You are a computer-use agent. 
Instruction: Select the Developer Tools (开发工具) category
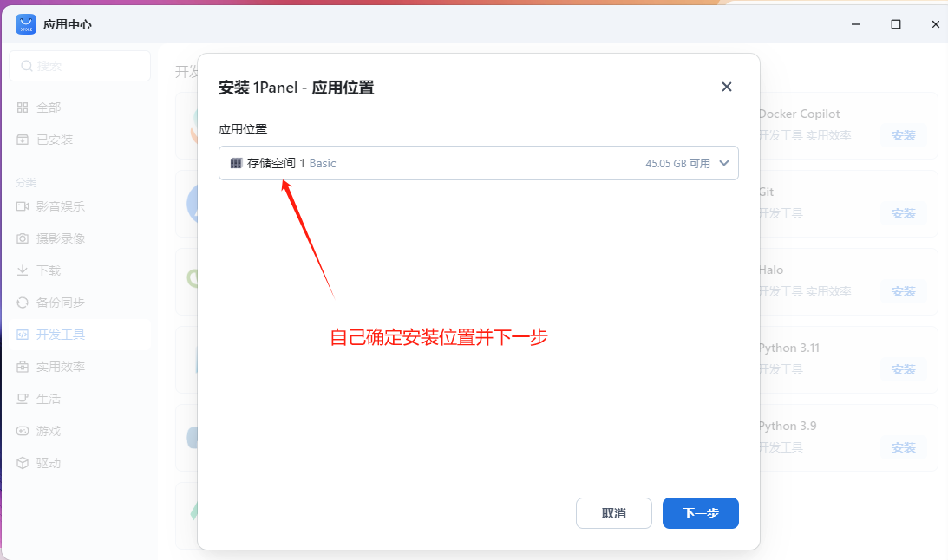click(x=80, y=335)
